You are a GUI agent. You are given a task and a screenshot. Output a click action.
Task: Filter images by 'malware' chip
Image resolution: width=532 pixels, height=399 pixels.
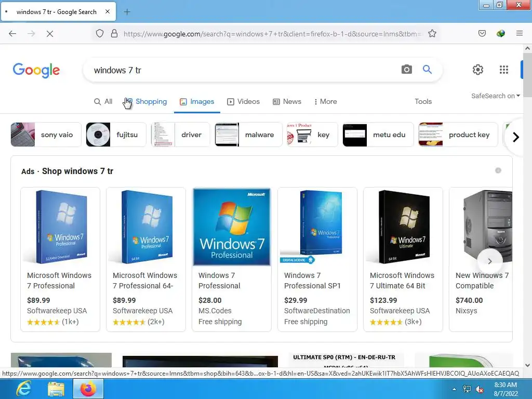coord(248,135)
